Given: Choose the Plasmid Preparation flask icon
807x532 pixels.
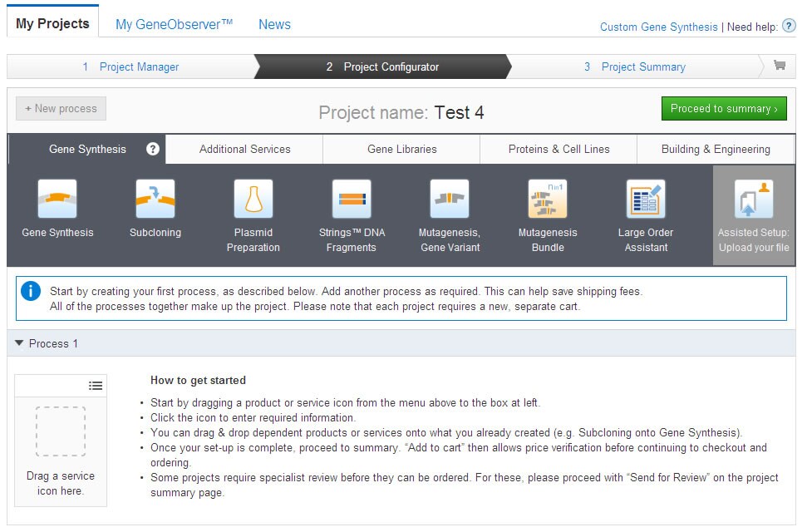Looking at the screenshot, I should point(253,199).
